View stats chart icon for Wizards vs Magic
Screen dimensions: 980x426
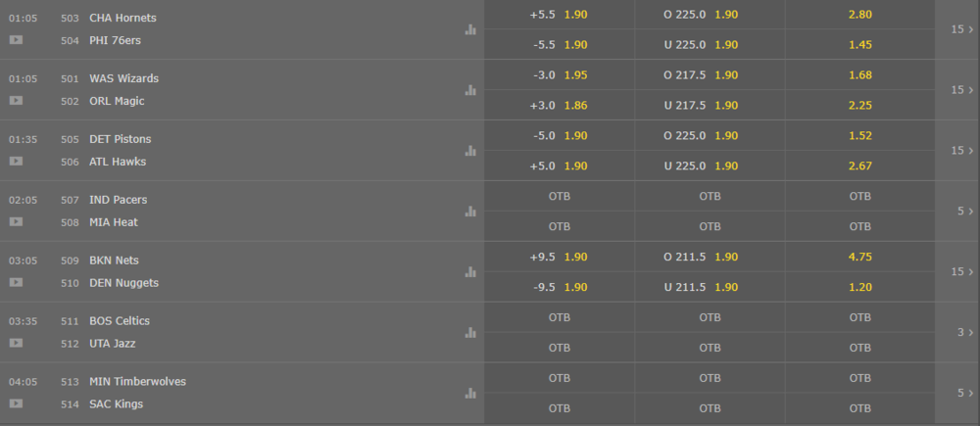click(470, 90)
